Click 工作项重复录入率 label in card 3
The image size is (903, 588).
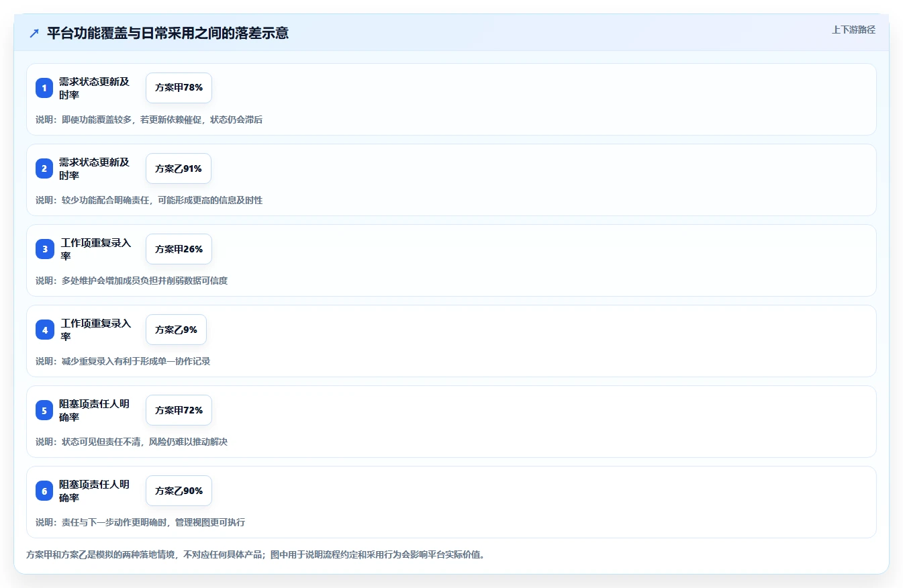[96, 249]
